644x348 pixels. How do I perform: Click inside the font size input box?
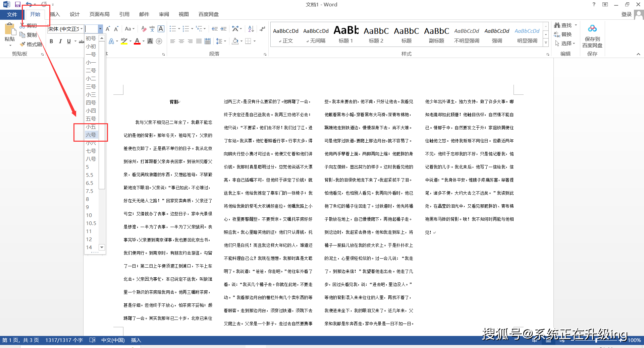point(91,29)
